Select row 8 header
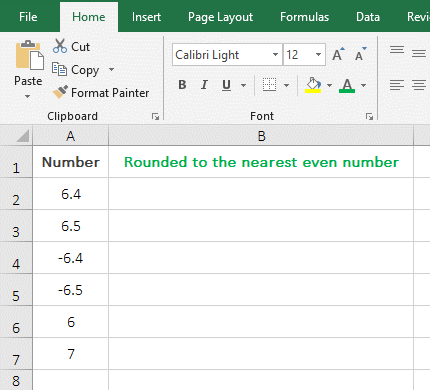430x390 pixels. click(16, 380)
